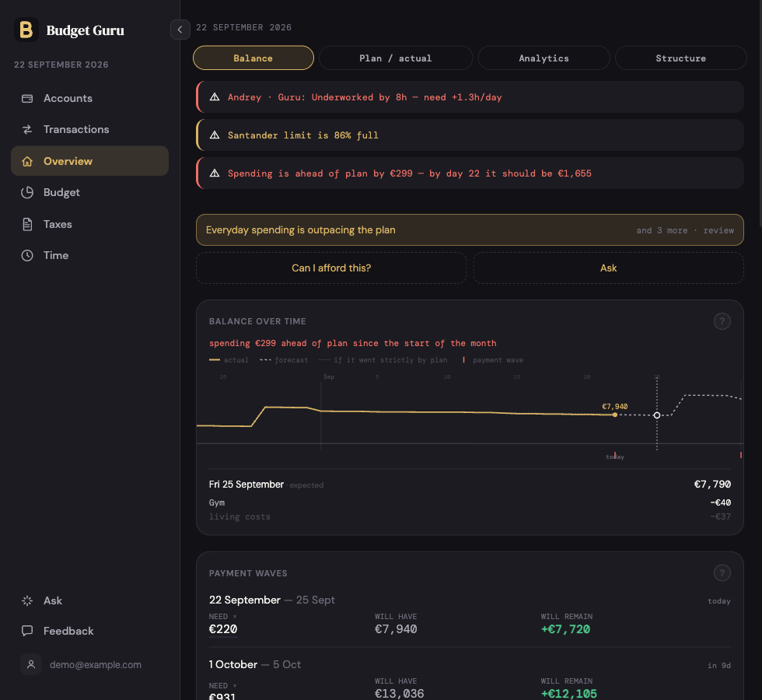Click the living costs row

[x=470, y=516]
